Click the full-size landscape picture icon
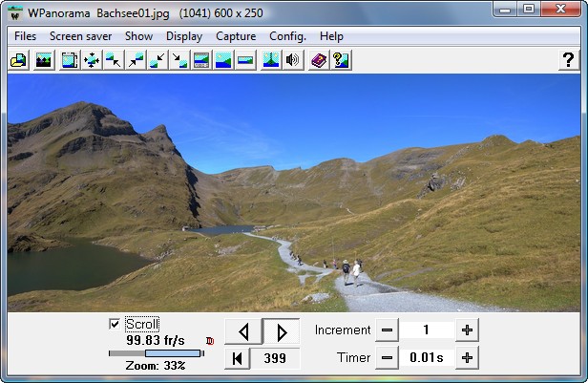588x383 pixels. coord(223,60)
